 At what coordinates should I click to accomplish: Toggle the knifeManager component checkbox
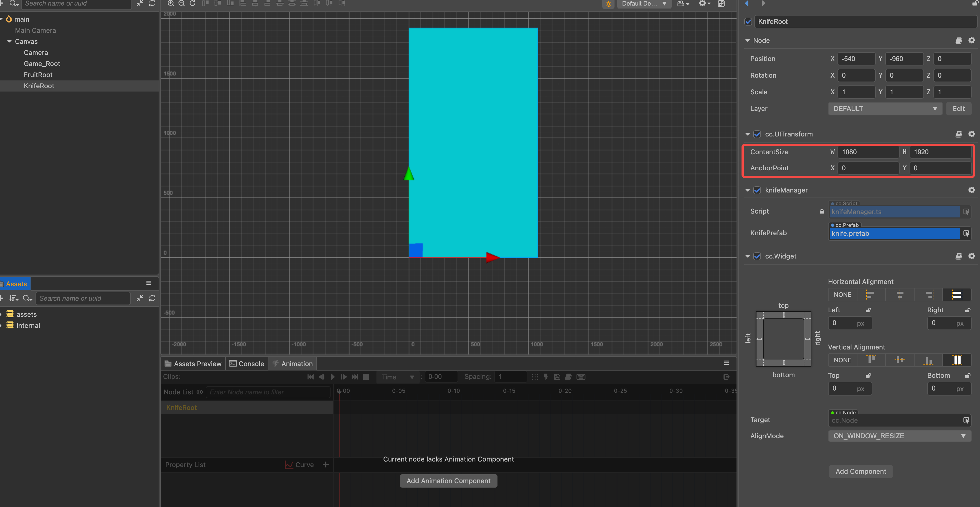tap(757, 190)
